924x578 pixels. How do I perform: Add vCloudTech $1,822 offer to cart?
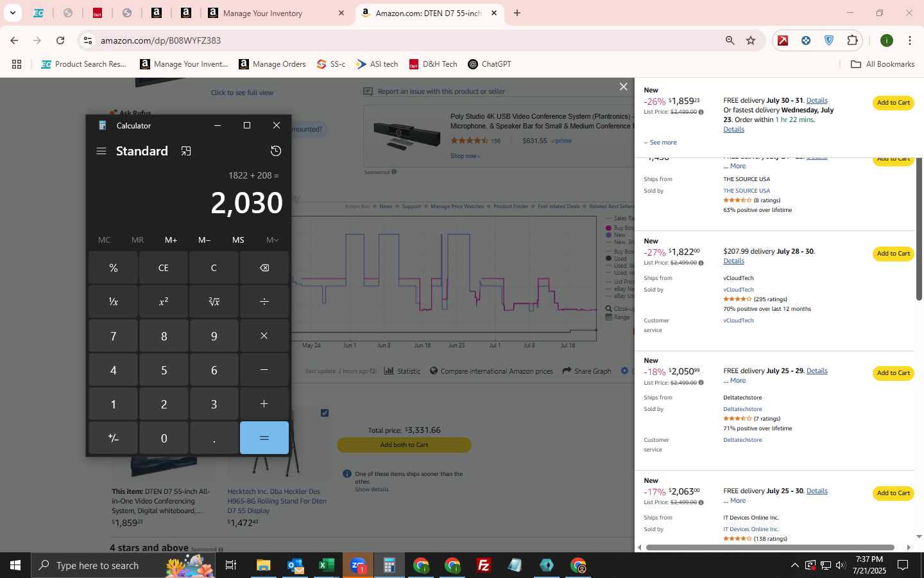click(x=893, y=254)
